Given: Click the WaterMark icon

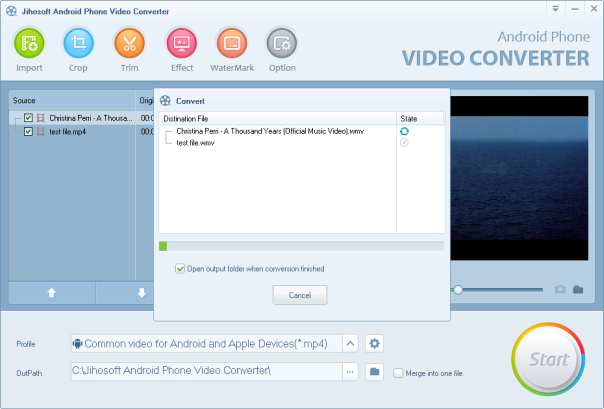Looking at the screenshot, I should tap(232, 44).
